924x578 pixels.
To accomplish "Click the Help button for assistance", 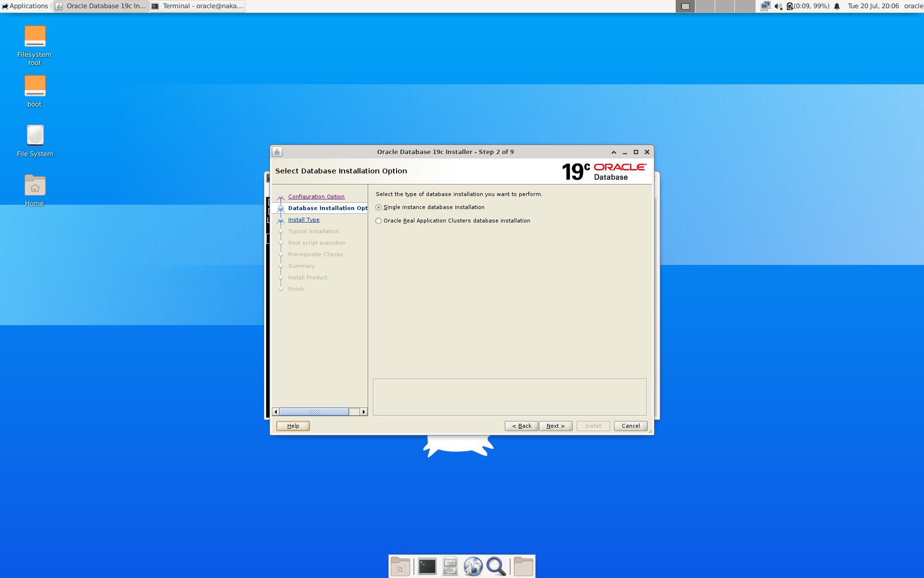I will 293,425.
